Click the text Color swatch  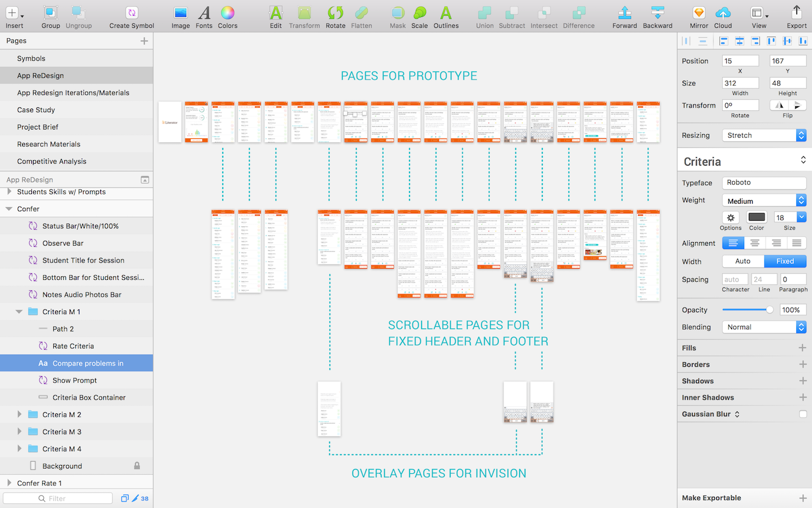click(x=757, y=217)
